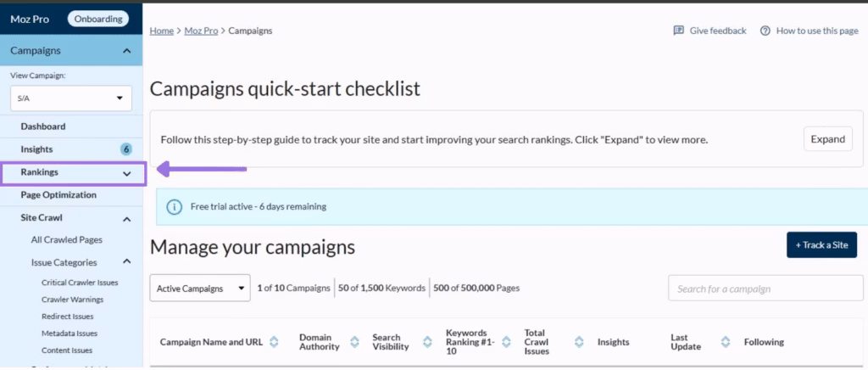Click the Expand checklist button
The image size is (868, 370).
coord(827,139)
